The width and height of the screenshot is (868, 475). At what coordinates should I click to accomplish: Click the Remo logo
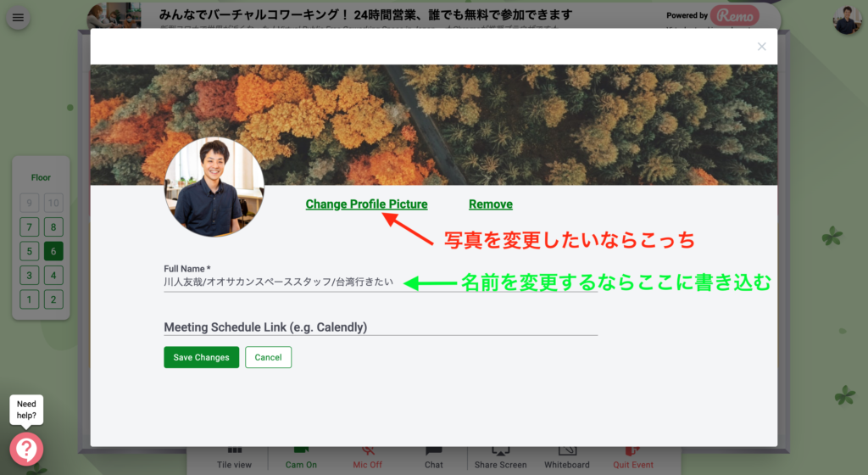(x=734, y=15)
